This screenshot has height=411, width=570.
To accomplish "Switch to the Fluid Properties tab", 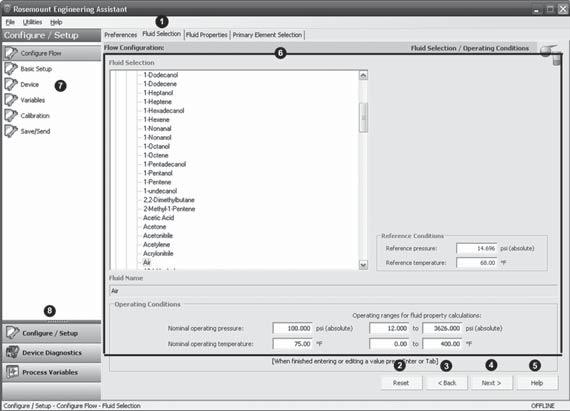I will [206, 35].
